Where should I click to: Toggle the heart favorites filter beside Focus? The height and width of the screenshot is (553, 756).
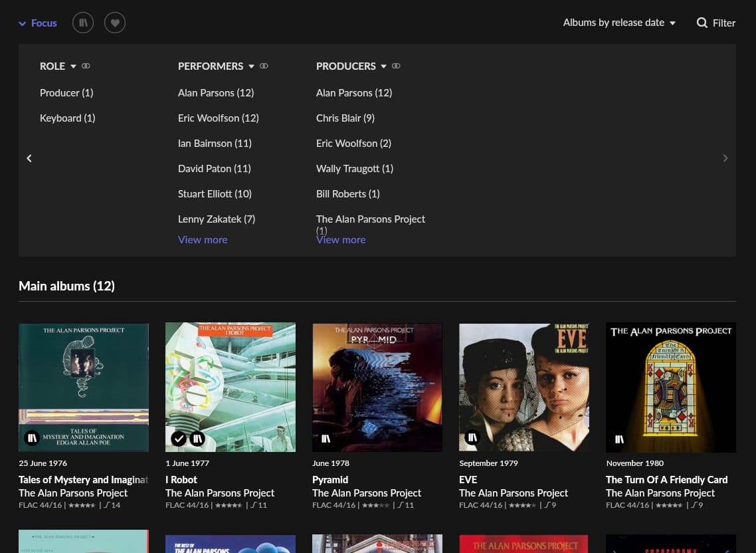pyautogui.click(x=115, y=23)
